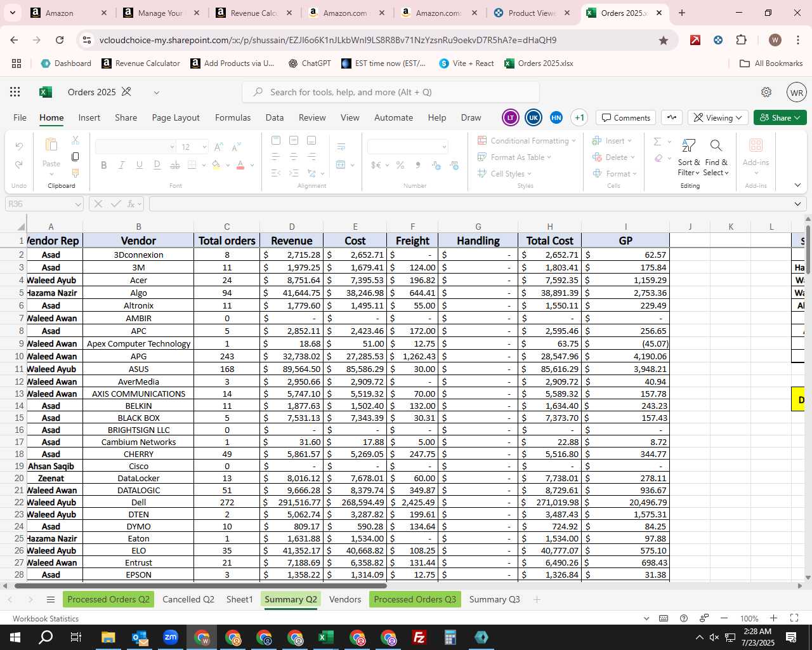Click the Comma Style icon
This screenshot has width=812, height=650.
pyautogui.click(x=417, y=165)
